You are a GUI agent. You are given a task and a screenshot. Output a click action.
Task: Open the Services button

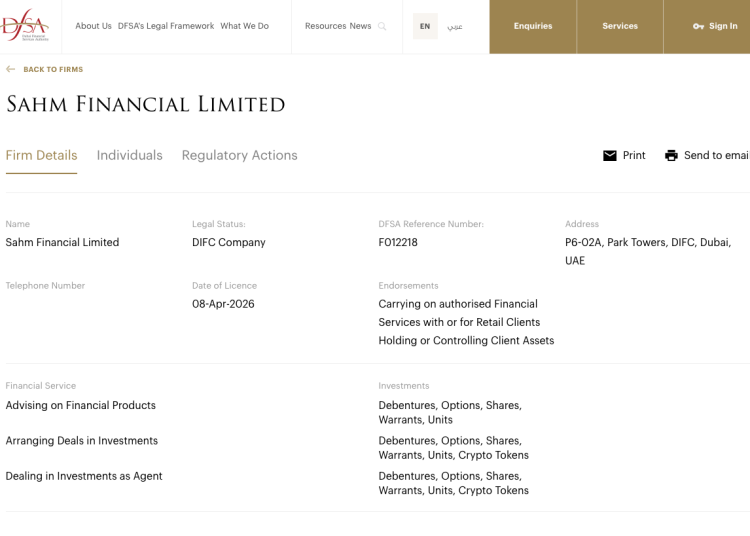tap(620, 27)
